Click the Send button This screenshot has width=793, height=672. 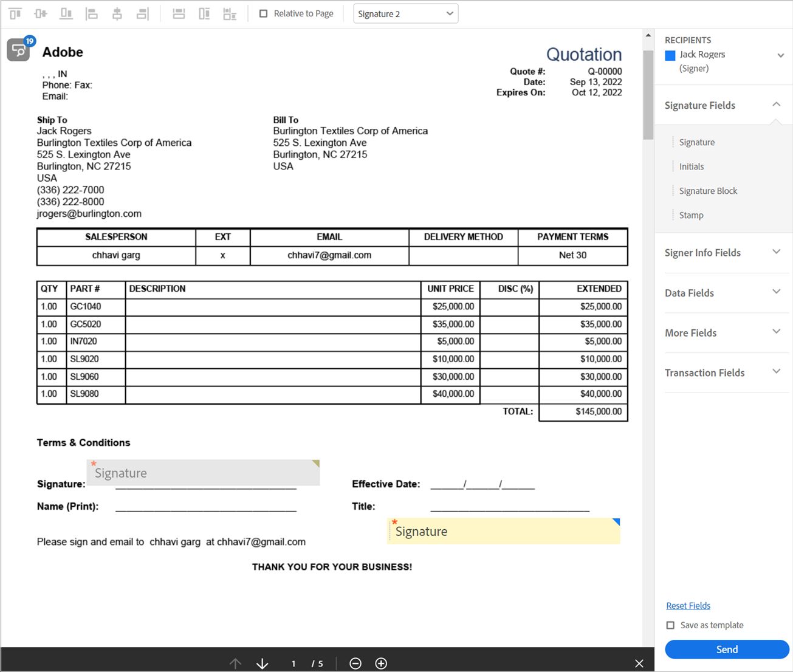727,650
